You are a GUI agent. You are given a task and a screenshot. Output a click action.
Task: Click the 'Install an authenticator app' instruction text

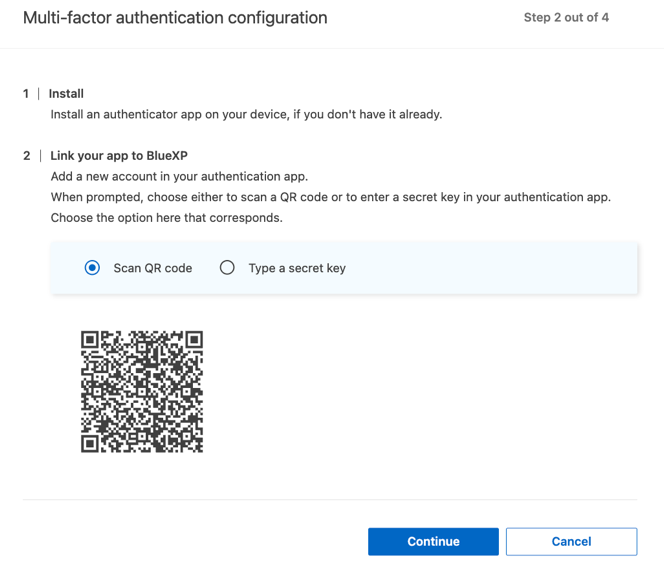coord(246,114)
